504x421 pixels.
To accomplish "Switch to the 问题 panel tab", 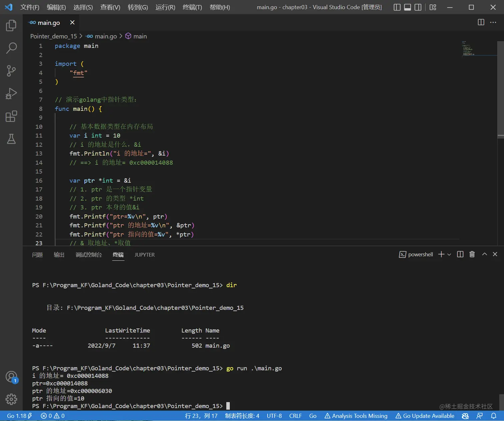I will click(37, 255).
